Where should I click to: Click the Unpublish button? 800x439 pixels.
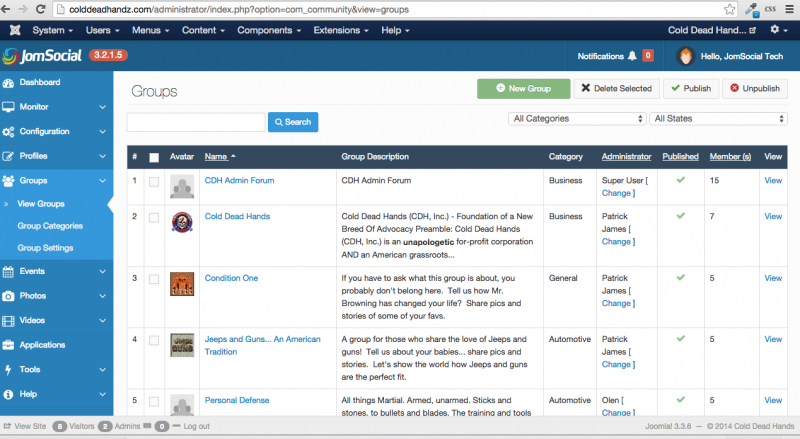pos(755,88)
